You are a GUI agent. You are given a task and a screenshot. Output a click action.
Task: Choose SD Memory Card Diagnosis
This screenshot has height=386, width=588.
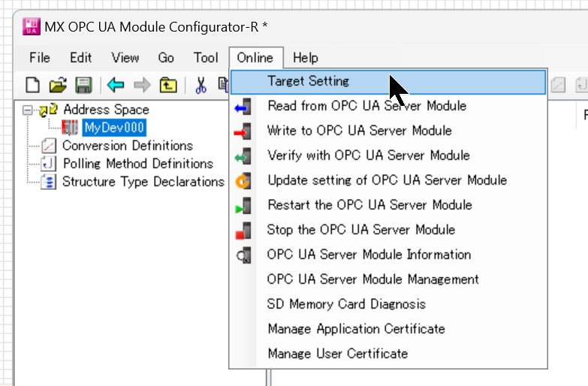(x=388, y=304)
